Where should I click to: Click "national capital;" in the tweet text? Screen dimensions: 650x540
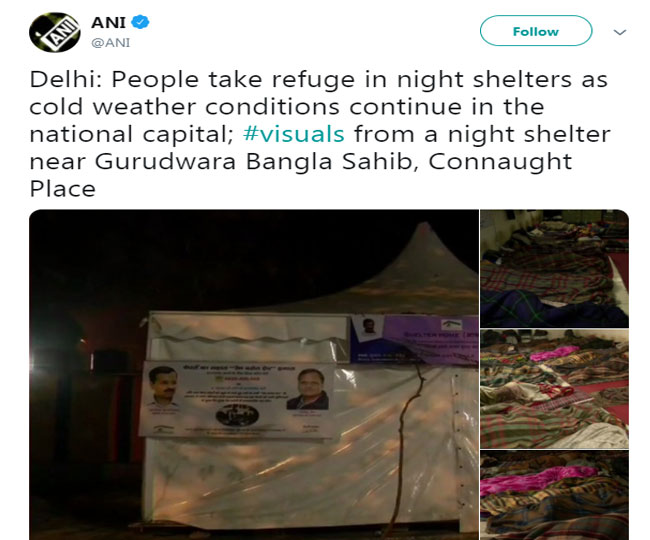[132, 134]
